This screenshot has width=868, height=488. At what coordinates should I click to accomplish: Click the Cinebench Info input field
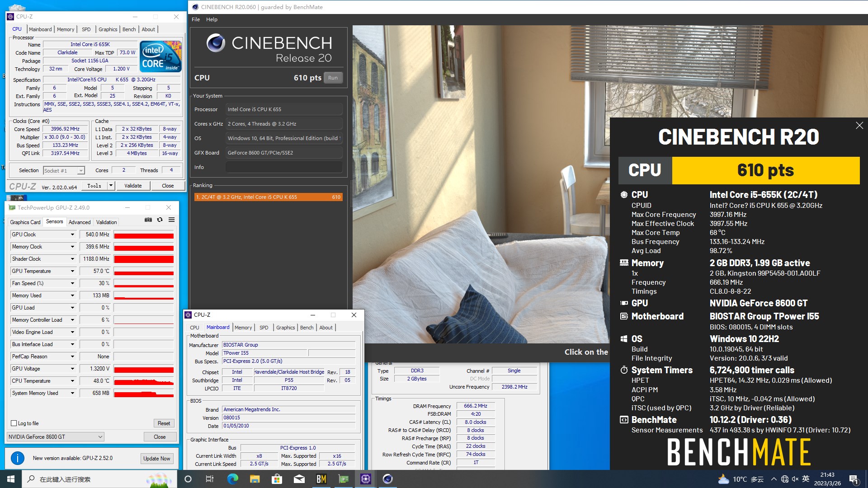pyautogui.click(x=284, y=167)
